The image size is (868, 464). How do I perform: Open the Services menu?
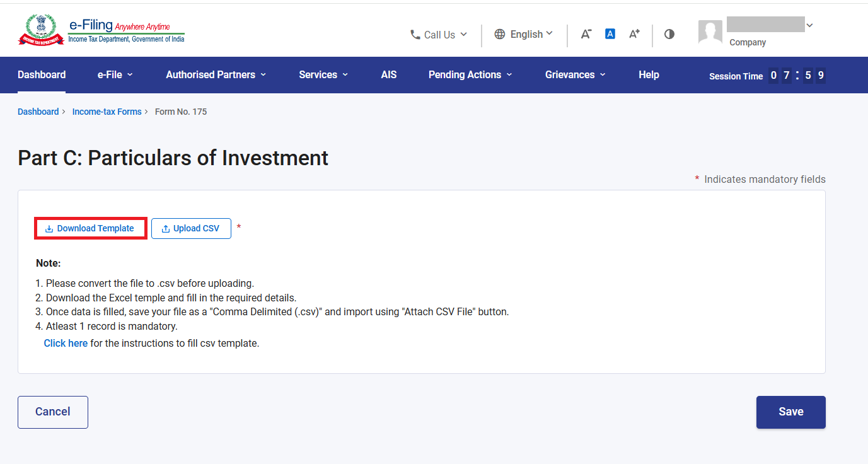tap(323, 74)
